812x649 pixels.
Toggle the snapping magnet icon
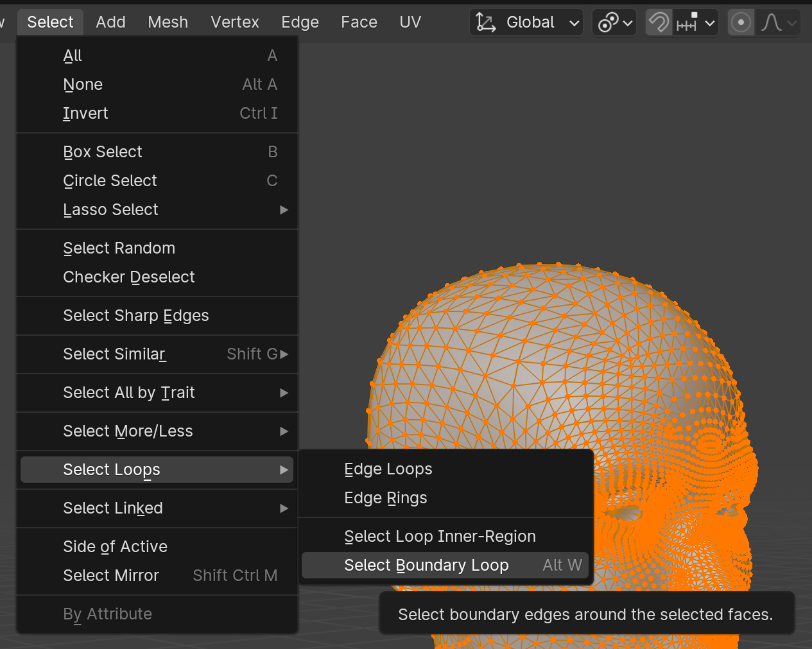pyautogui.click(x=659, y=23)
